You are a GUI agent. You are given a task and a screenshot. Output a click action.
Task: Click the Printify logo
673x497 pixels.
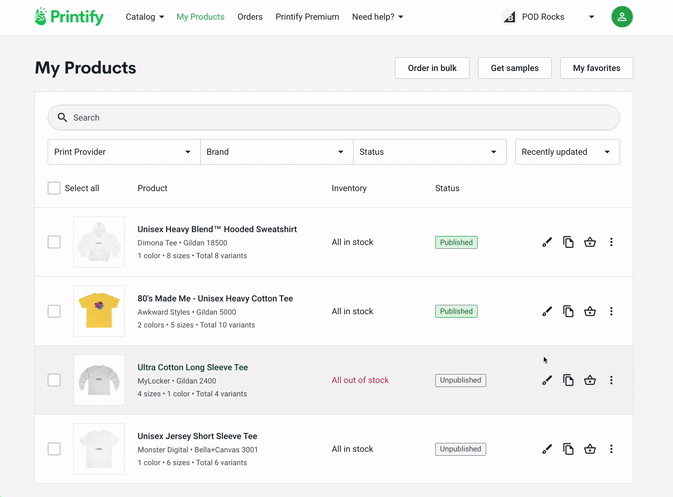pyautogui.click(x=69, y=17)
